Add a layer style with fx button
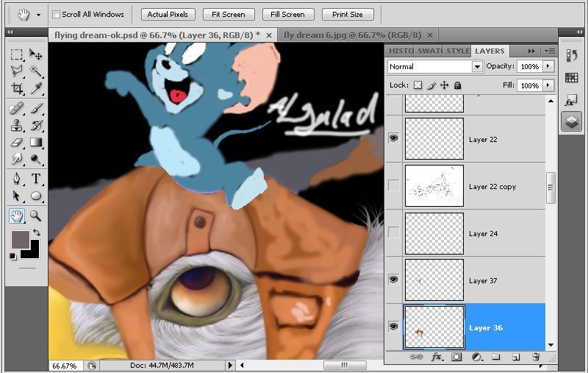Screen dimensions: 588x373 [x=437, y=357]
